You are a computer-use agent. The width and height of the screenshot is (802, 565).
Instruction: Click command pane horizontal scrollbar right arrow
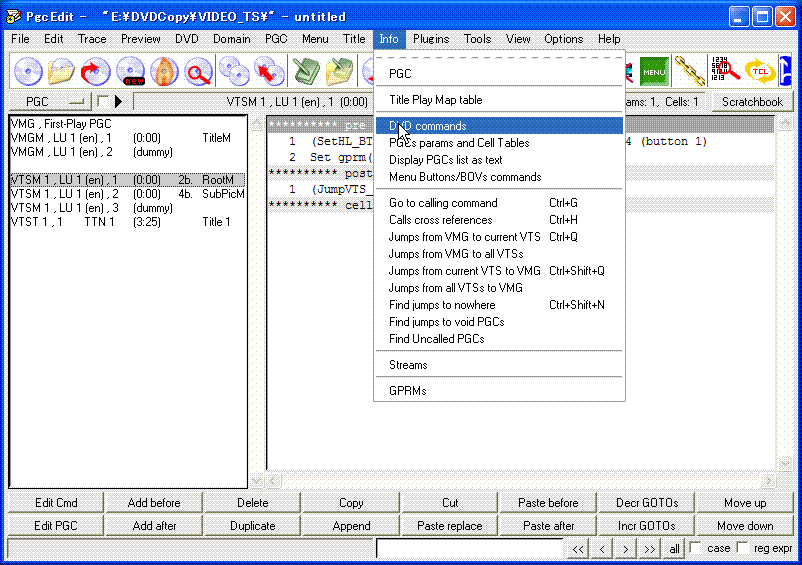(767, 481)
